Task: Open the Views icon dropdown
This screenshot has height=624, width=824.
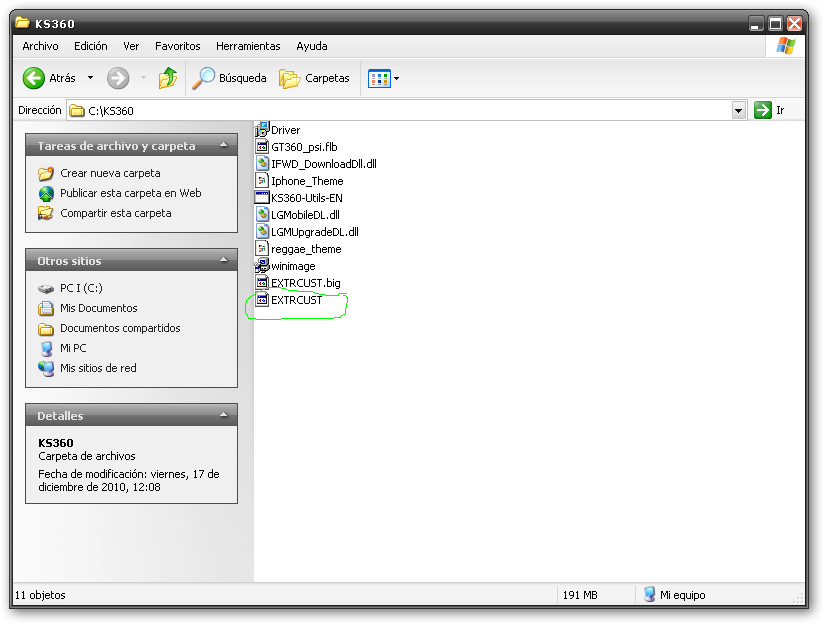Action: pyautogui.click(x=384, y=78)
